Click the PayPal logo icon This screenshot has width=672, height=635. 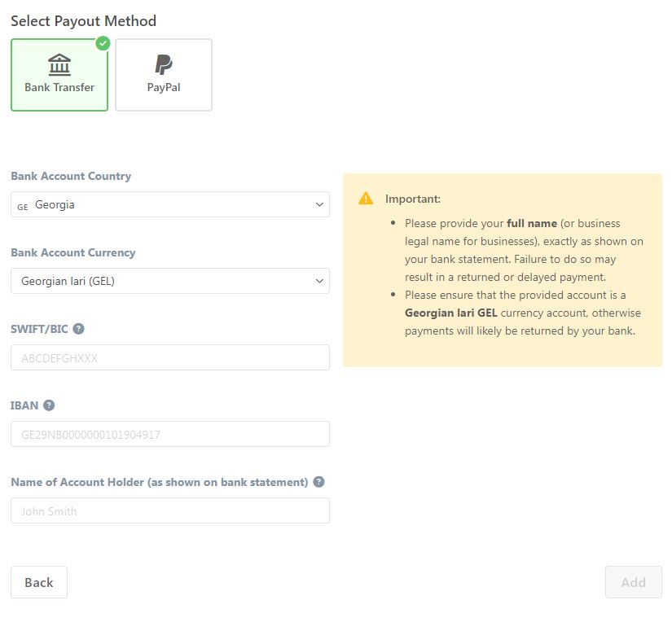tap(163, 64)
